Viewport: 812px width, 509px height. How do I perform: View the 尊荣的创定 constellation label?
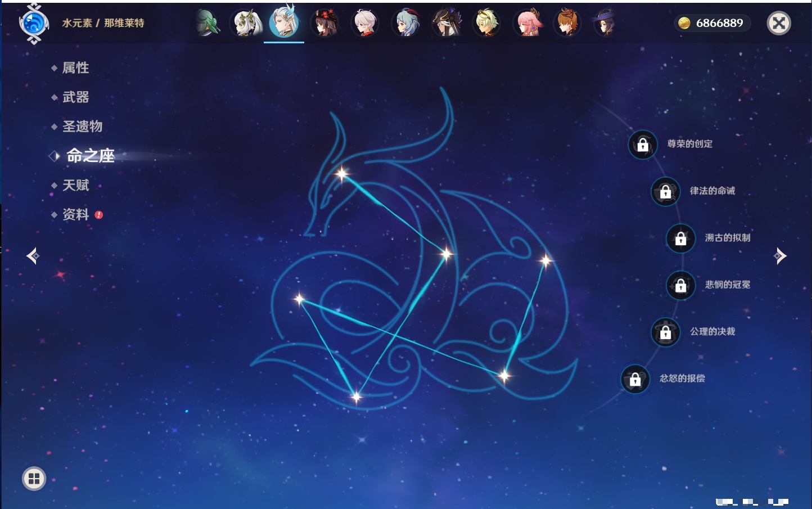click(690, 144)
